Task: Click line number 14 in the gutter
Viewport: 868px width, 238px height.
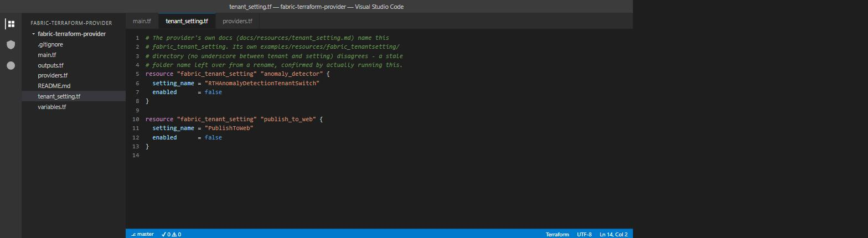Action: (x=136, y=155)
